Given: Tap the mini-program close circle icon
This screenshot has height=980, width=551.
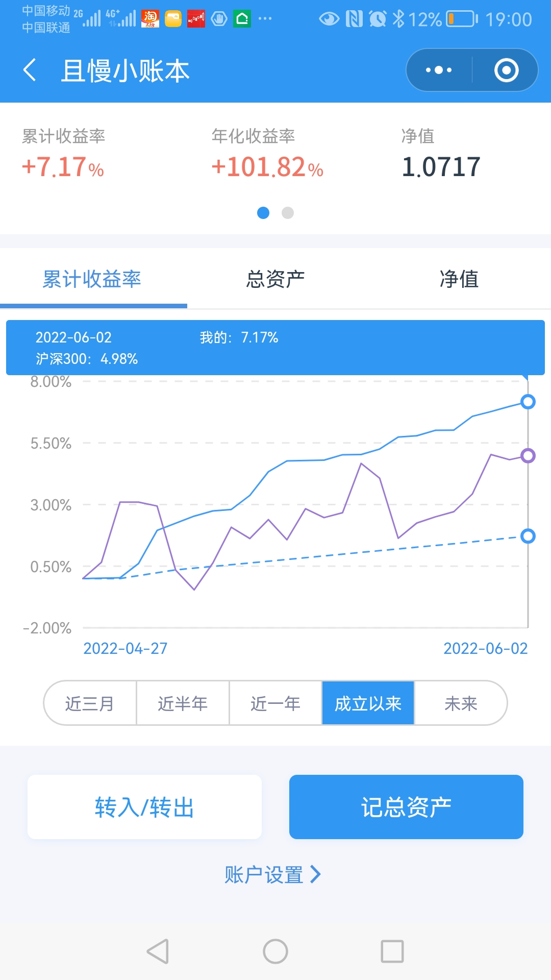Looking at the screenshot, I should 506,70.
